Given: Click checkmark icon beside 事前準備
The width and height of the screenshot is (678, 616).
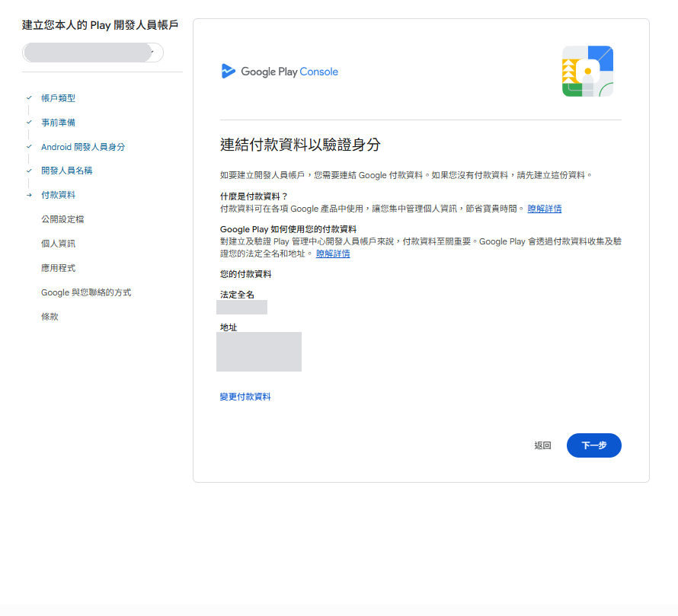Looking at the screenshot, I should pos(29,122).
